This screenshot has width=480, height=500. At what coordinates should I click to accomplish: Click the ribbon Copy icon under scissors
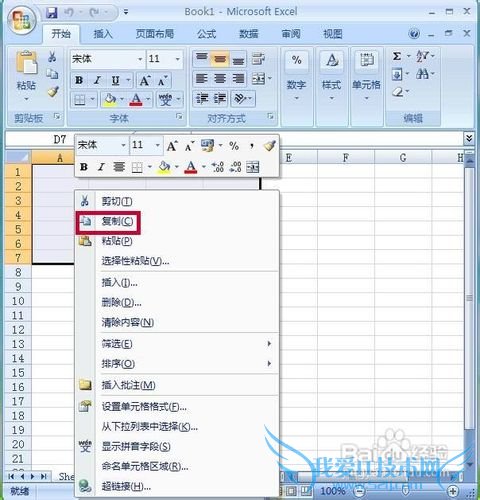pyautogui.click(x=52, y=74)
